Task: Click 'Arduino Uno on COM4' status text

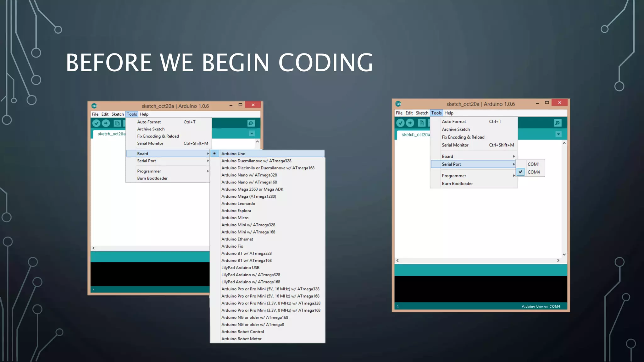Action: tap(541, 307)
